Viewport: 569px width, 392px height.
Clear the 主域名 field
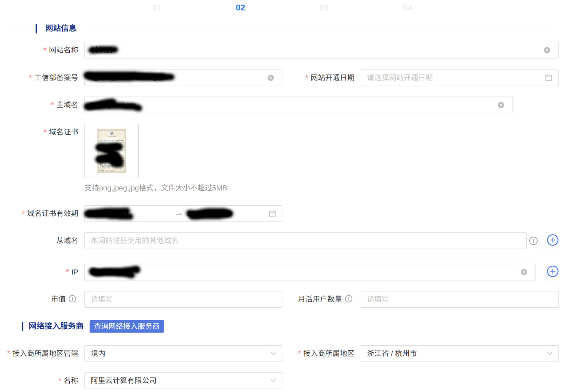pos(501,105)
